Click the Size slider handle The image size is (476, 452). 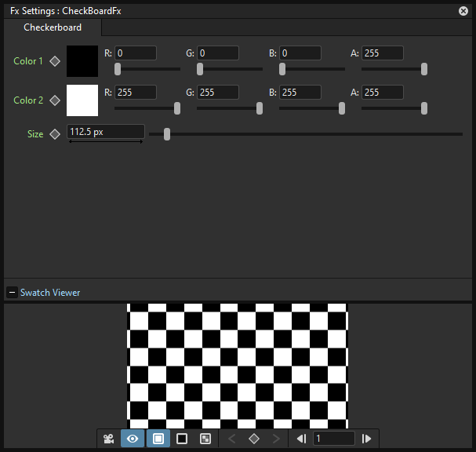pos(167,134)
